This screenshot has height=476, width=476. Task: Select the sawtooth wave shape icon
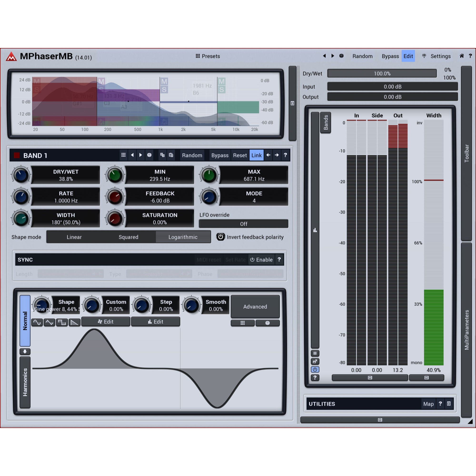[x=74, y=322]
